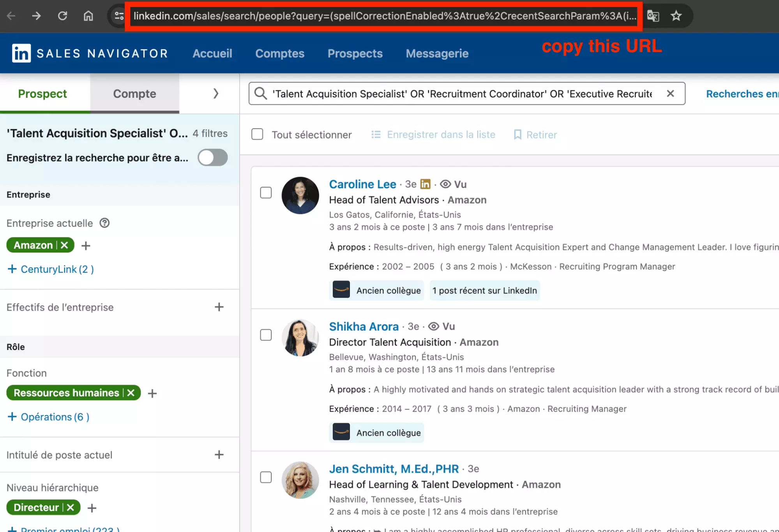The width and height of the screenshot is (779, 532).
Task: Expand Intitulé de poste actuel filter
Action: pyautogui.click(x=219, y=454)
